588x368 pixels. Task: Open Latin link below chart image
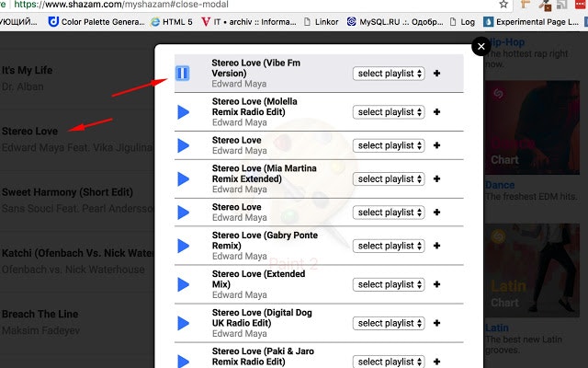coord(497,328)
